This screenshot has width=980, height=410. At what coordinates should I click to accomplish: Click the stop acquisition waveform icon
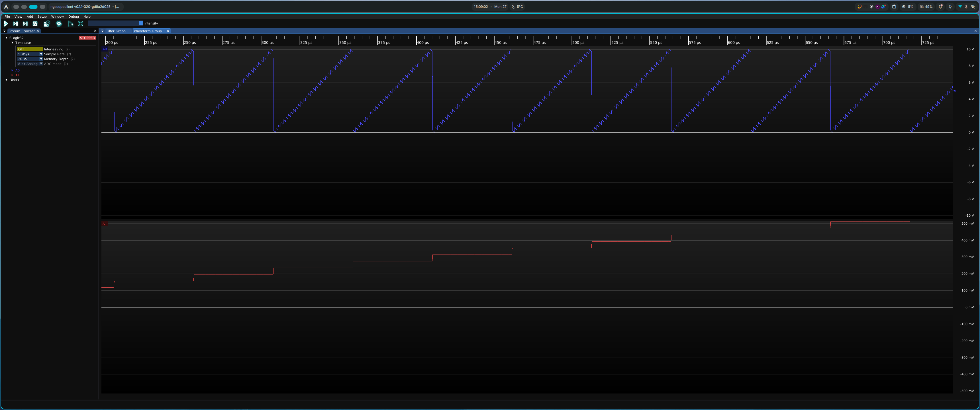pos(35,24)
